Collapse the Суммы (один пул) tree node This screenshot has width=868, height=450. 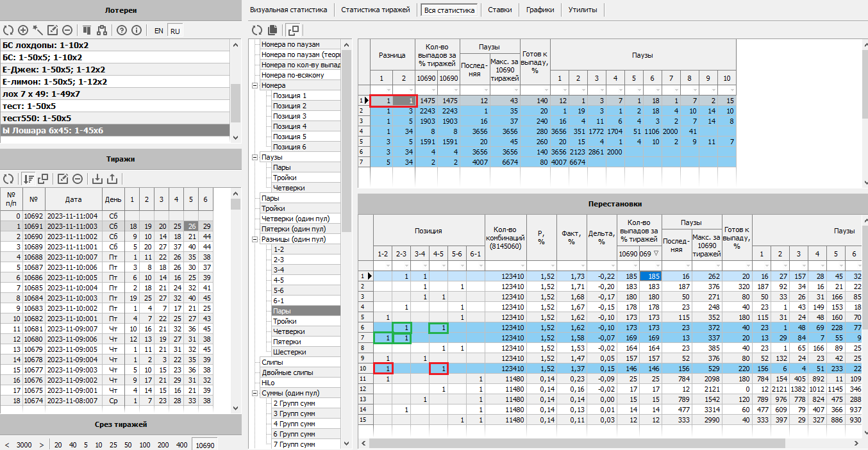click(255, 393)
